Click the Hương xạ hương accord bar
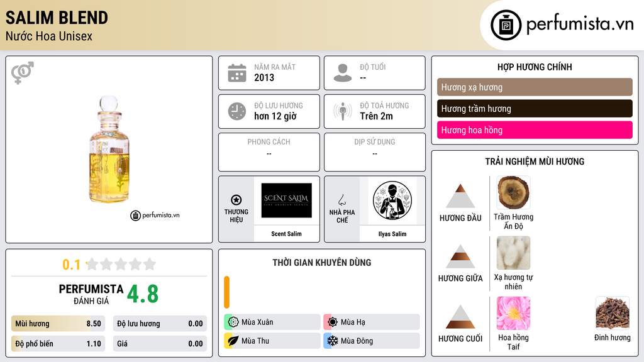The height and width of the screenshot is (362, 644). pyautogui.click(x=535, y=87)
